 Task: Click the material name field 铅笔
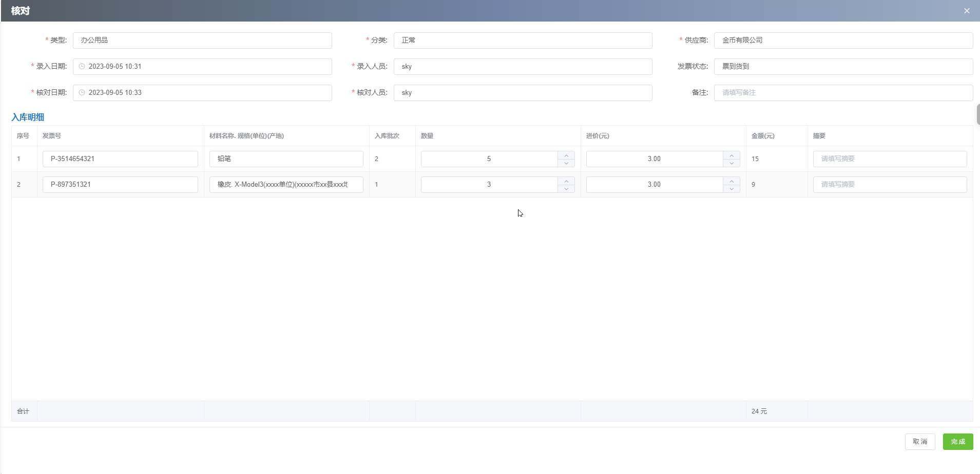286,159
